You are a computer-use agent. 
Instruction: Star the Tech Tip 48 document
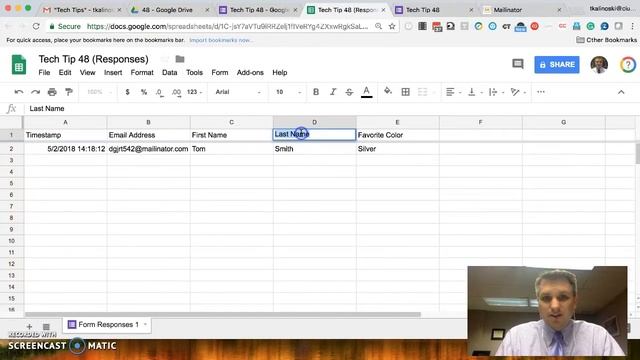click(x=164, y=59)
